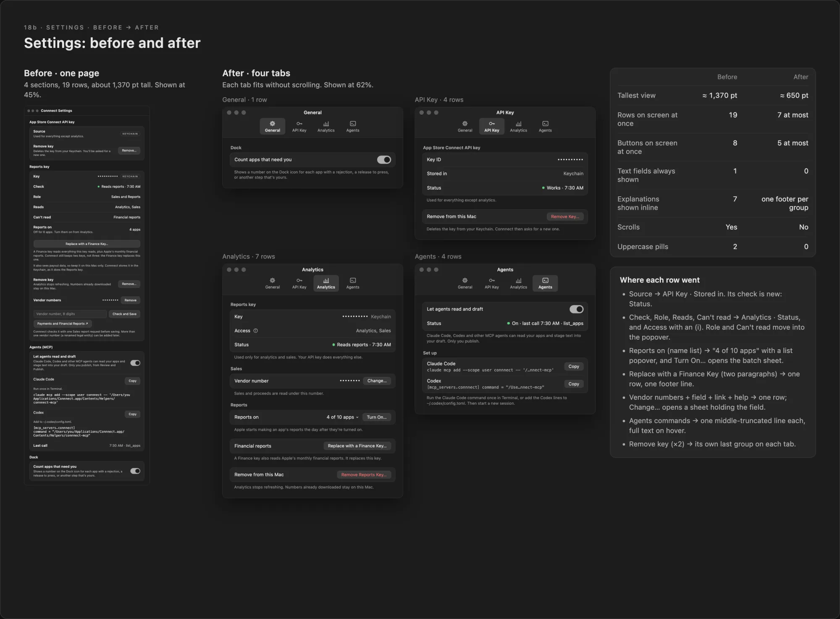Click Remove… under App Store Connect API key in Connect Settings
The image size is (840, 619).
point(129,150)
